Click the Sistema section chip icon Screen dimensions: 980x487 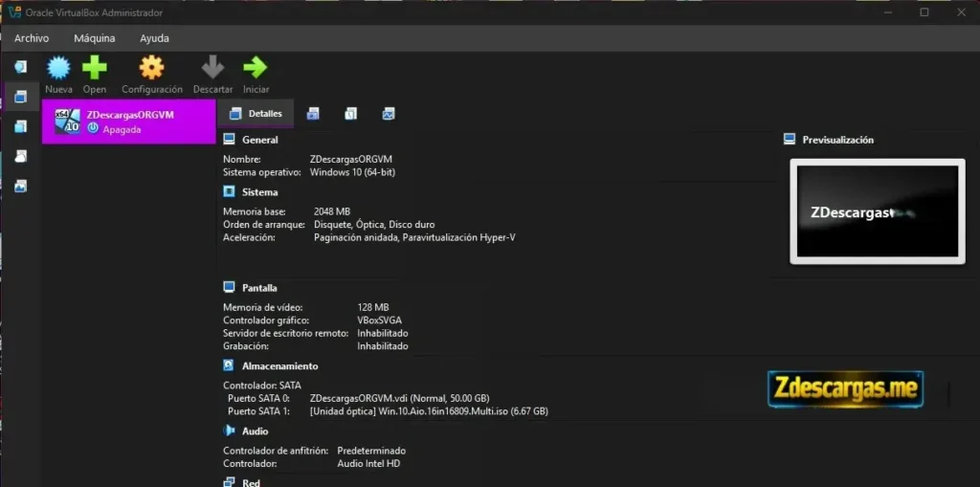point(230,191)
